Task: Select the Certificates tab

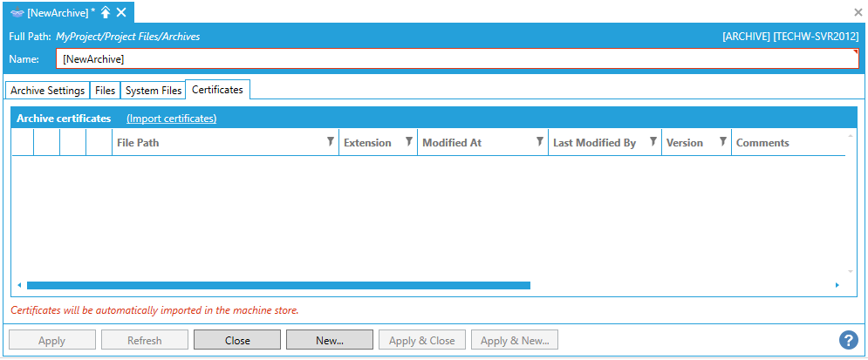Action: 217,89
